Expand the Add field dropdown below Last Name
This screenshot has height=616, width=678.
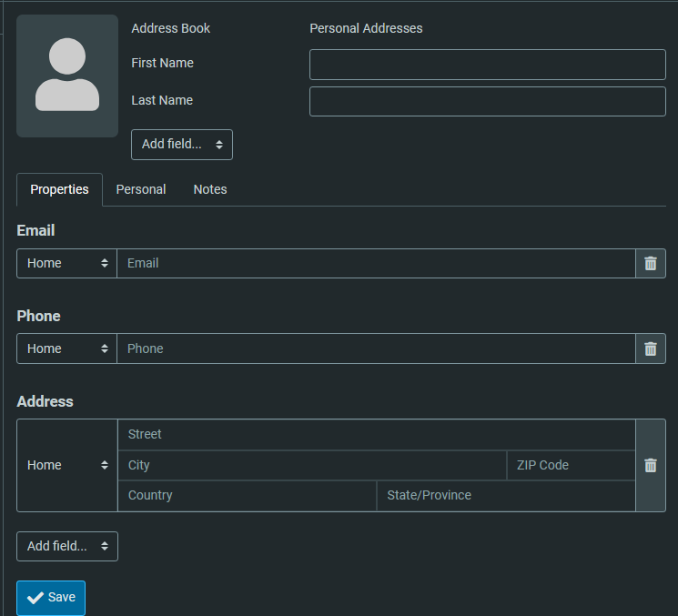click(x=182, y=145)
